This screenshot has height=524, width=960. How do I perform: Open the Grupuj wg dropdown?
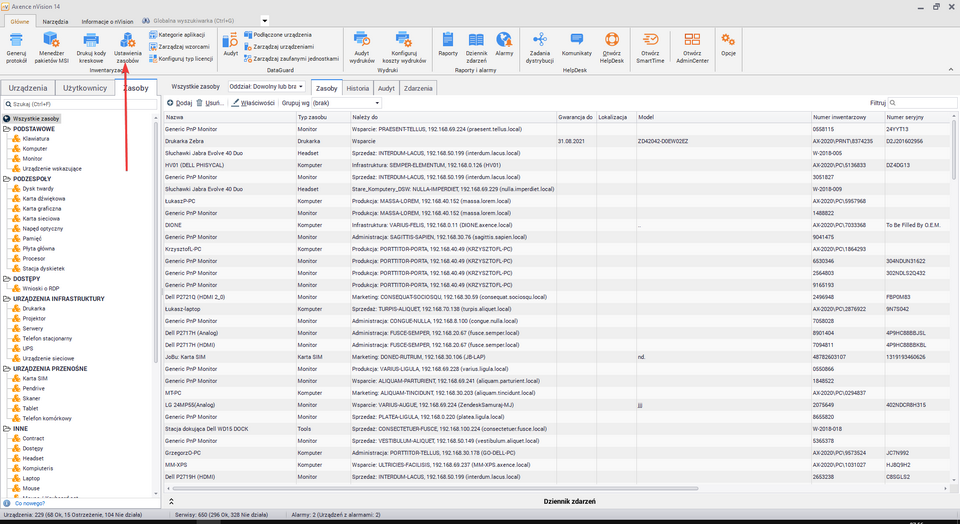tap(330, 103)
